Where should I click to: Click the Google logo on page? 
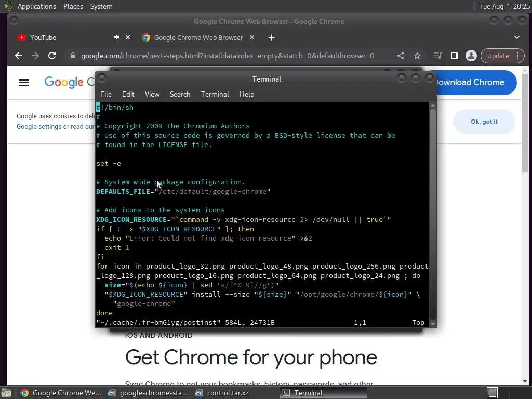64,82
